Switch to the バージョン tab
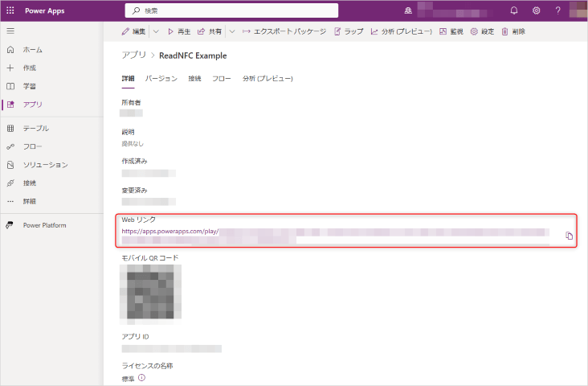 [x=161, y=79]
